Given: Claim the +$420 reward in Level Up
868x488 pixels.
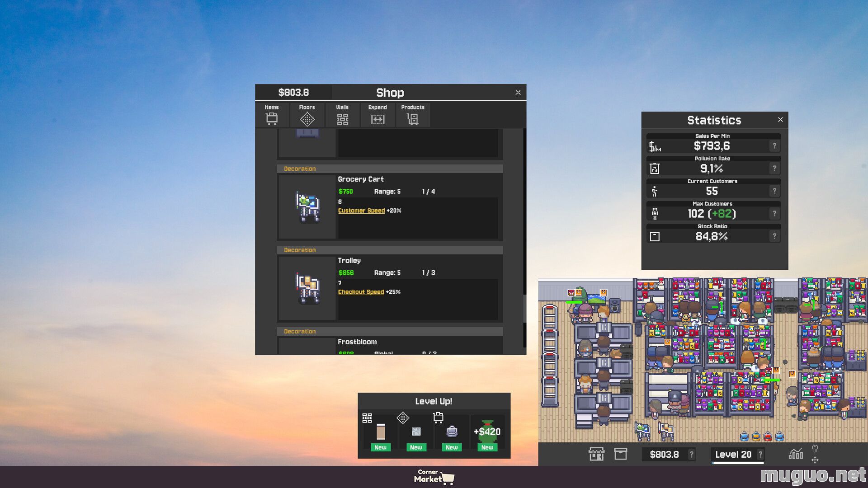Looking at the screenshot, I should (487, 433).
